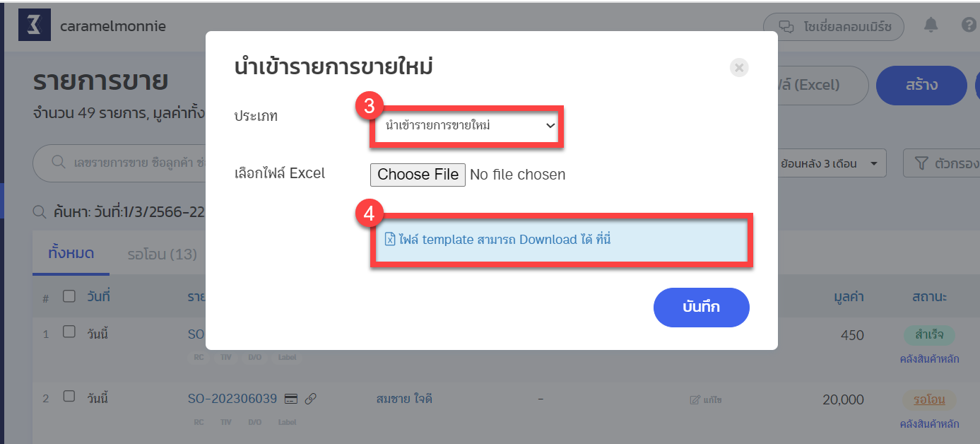Screen dimensions: 980x444
Task: Open the notifications bell icon
Action: pyautogui.click(x=931, y=25)
